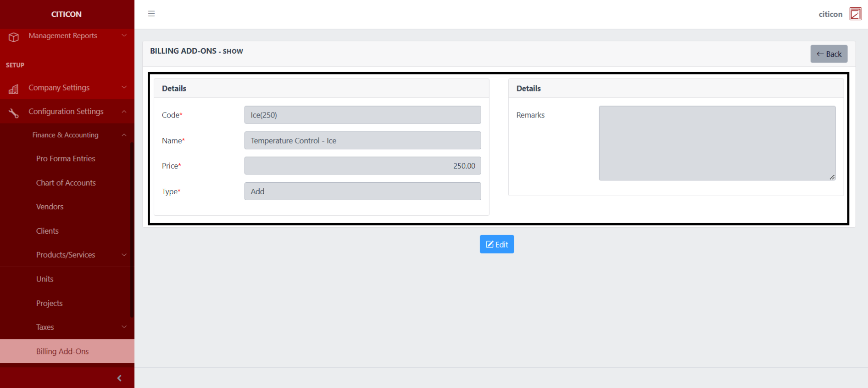This screenshot has height=388, width=868.
Task: Expand the Products/Services submenu
Action: point(124,255)
